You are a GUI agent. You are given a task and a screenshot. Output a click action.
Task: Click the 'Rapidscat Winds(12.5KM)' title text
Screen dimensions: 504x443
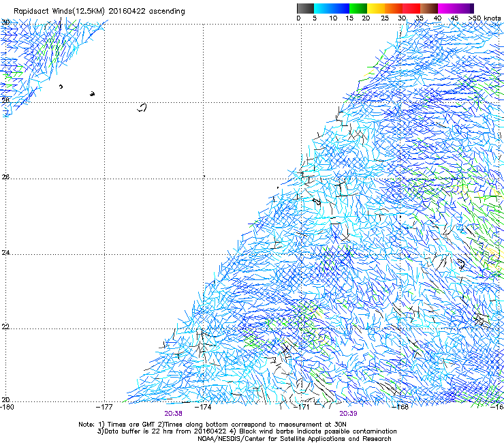coord(60,12)
